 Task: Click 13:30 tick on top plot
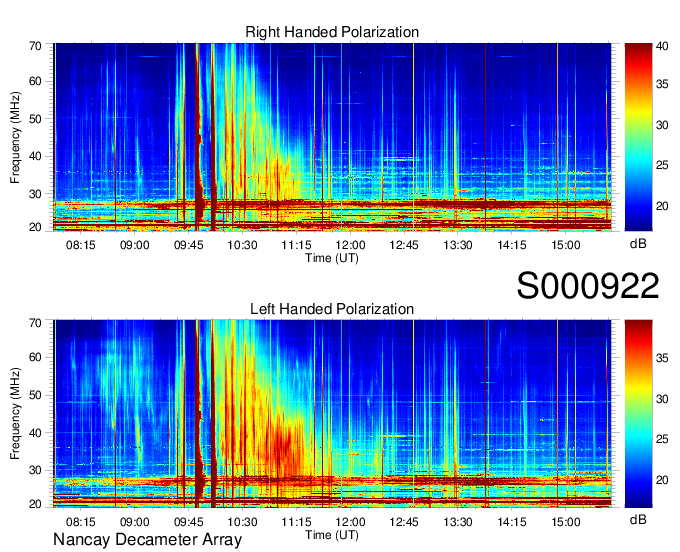458,245
